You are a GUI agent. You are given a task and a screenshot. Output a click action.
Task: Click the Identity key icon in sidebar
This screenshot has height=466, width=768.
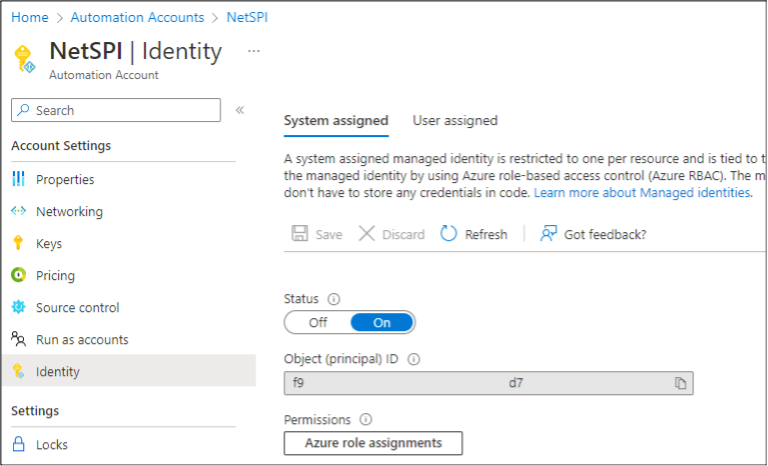tap(18, 371)
